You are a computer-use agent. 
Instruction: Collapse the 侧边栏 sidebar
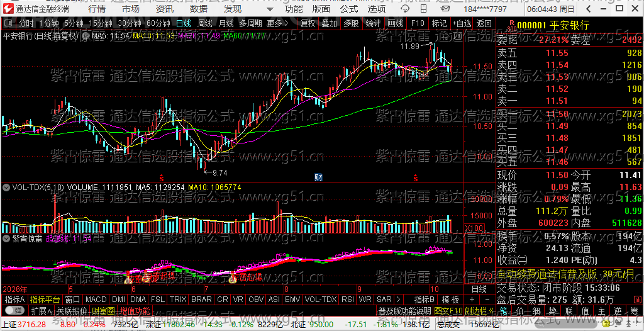tap(480, 310)
